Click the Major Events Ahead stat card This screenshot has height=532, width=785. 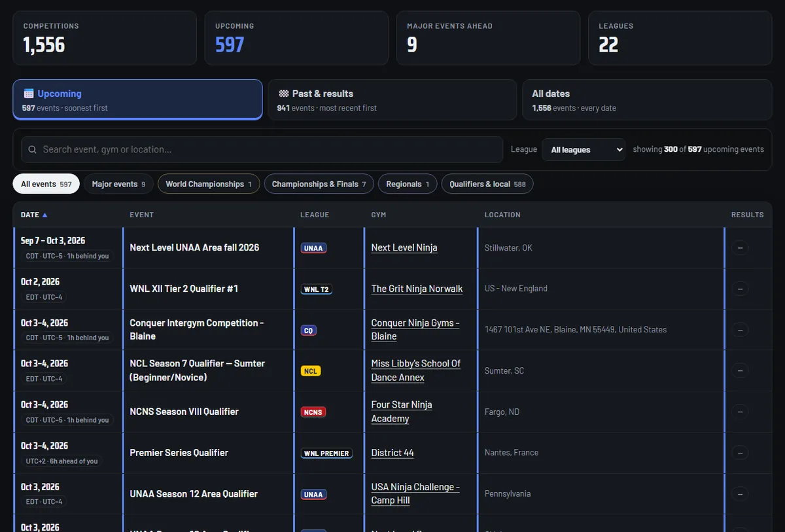click(488, 38)
